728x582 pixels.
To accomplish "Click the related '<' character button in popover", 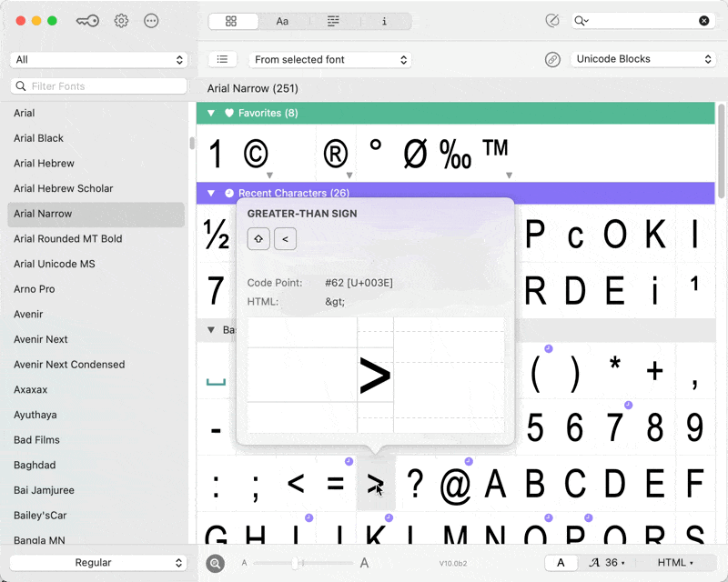I will (285, 239).
